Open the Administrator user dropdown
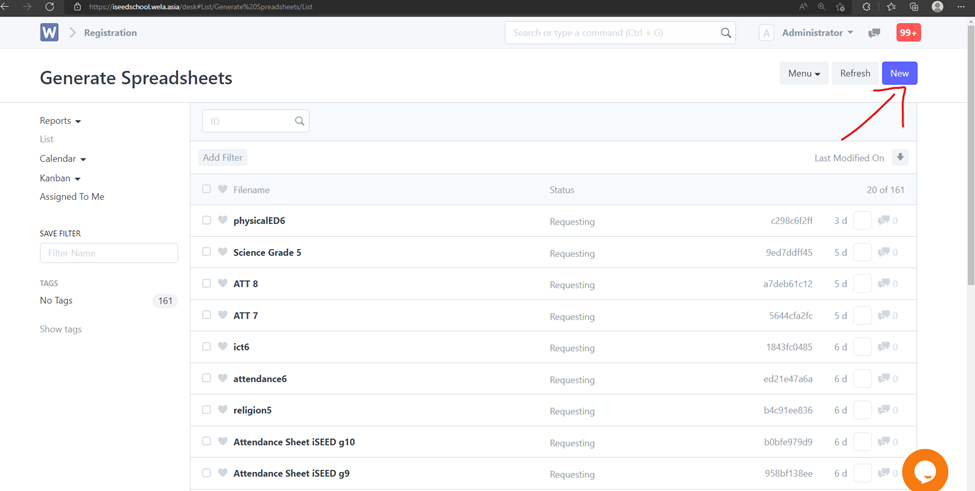Viewport: 975px width, 491px height. coord(817,33)
